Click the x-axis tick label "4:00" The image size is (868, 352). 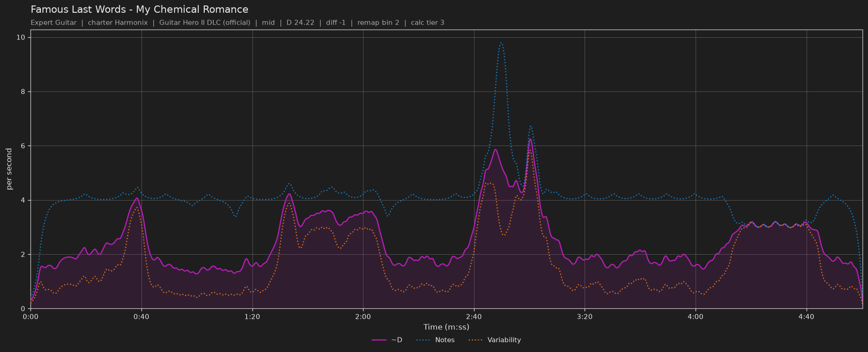(696, 317)
